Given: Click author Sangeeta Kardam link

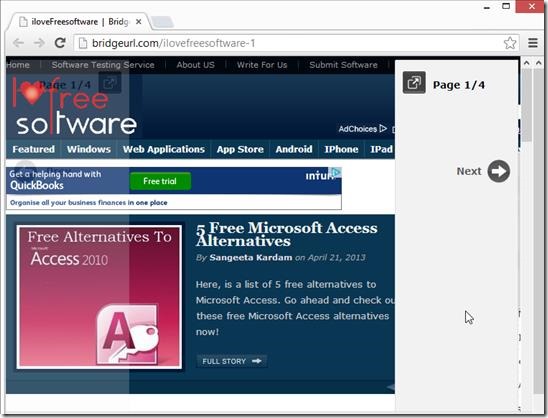Looking at the screenshot, I should point(251,258).
